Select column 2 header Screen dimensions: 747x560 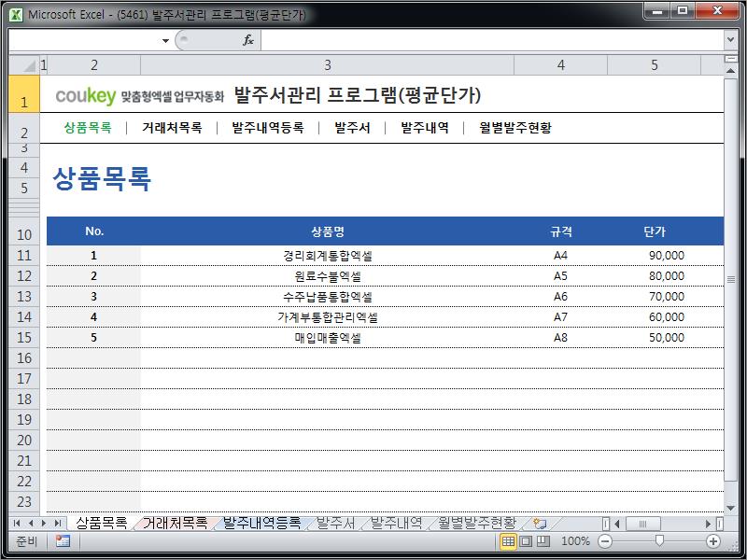pyautogui.click(x=94, y=64)
